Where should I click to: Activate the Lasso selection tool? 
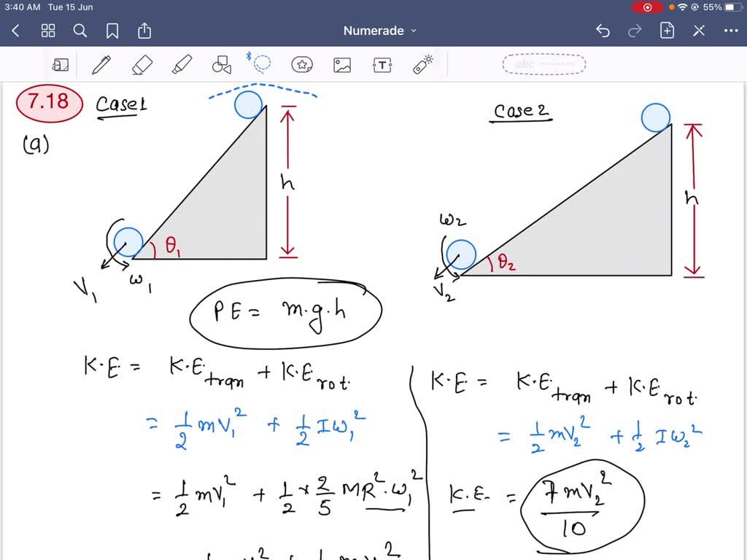tap(260, 64)
